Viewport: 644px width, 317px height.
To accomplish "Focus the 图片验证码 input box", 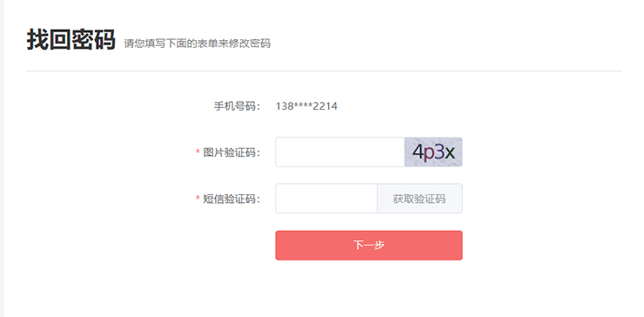I will click(x=340, y=152).
